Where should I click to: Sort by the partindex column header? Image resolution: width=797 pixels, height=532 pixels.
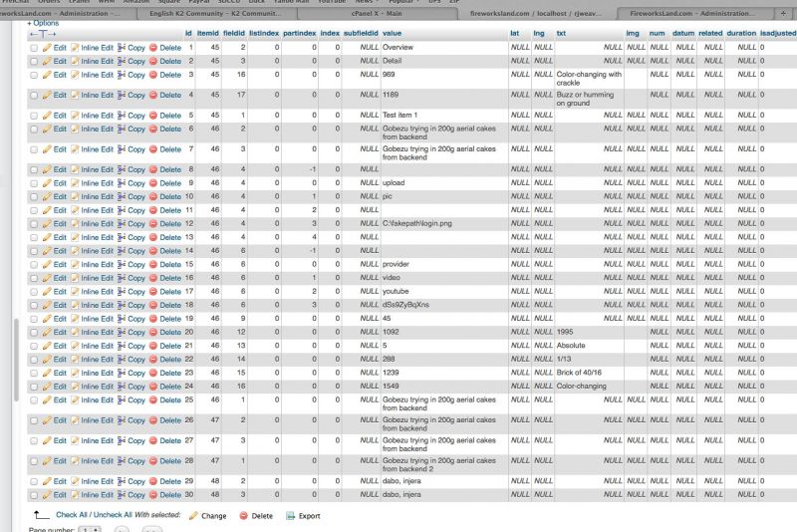[x=300, y=33]
